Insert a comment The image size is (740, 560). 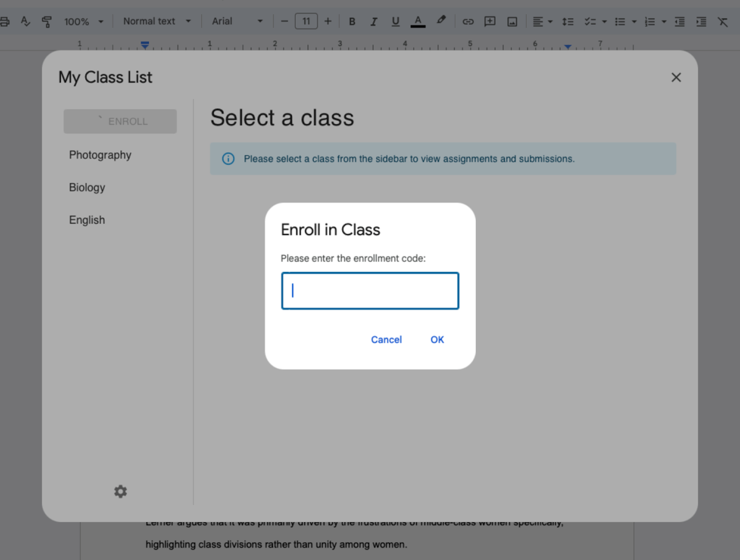pos(490,21)
